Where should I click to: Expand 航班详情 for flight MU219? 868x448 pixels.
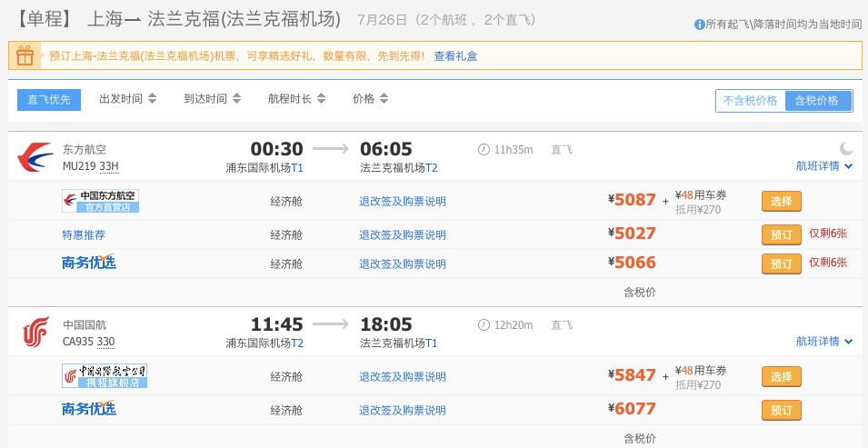(x=823, y=166)
